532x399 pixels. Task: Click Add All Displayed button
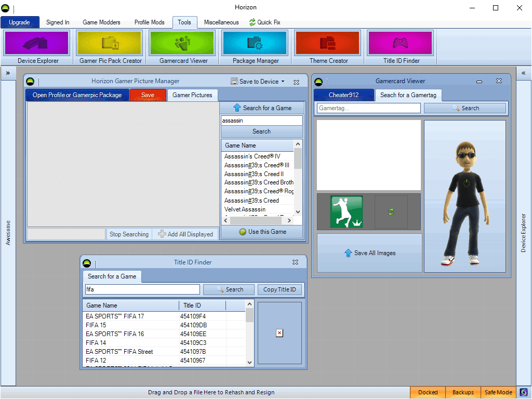185,234
